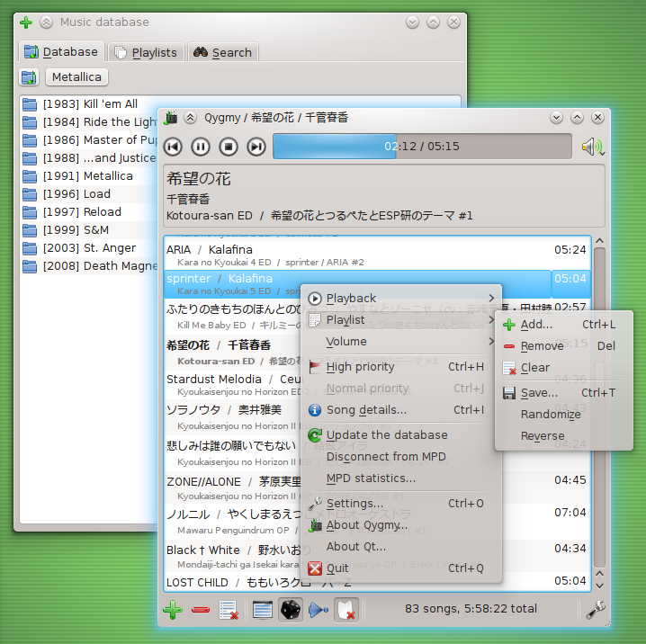646x644 pixels.
Task: Select ARIA / Kalafina playlist song
Action: tap(377, 255)
